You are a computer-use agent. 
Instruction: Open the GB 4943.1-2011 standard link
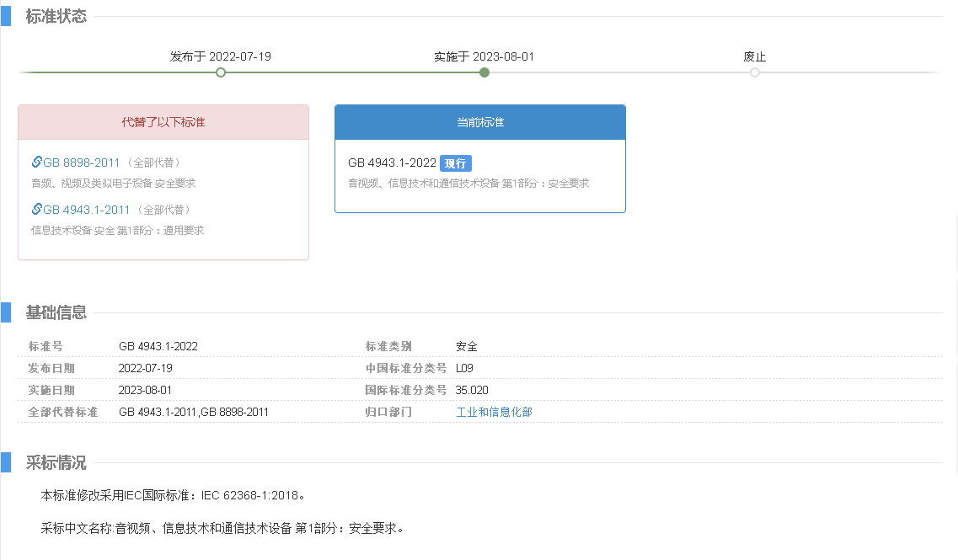coord(87,210)
